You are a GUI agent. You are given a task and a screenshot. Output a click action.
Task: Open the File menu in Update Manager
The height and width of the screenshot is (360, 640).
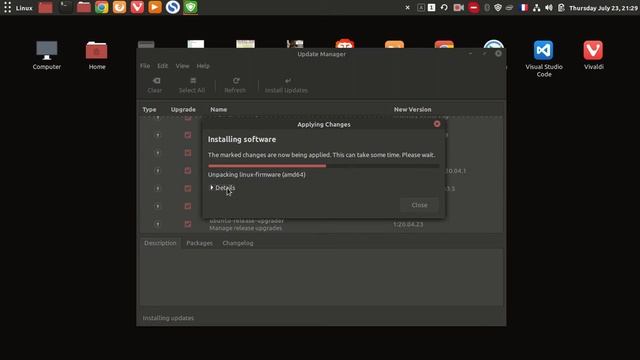145,66
